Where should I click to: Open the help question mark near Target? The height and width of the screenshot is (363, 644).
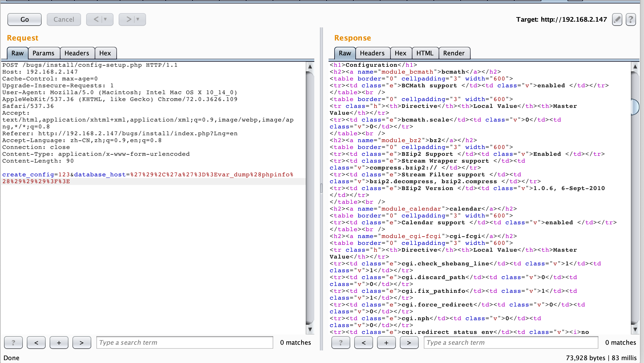point(631,19)
